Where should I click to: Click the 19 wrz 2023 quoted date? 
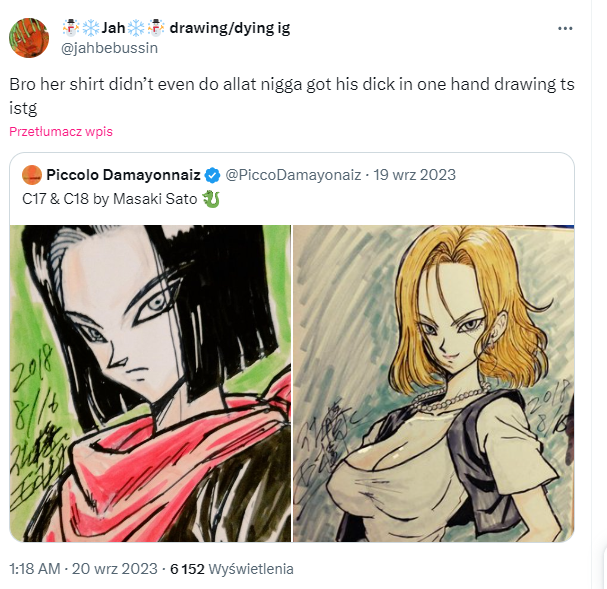pos(415,175)
